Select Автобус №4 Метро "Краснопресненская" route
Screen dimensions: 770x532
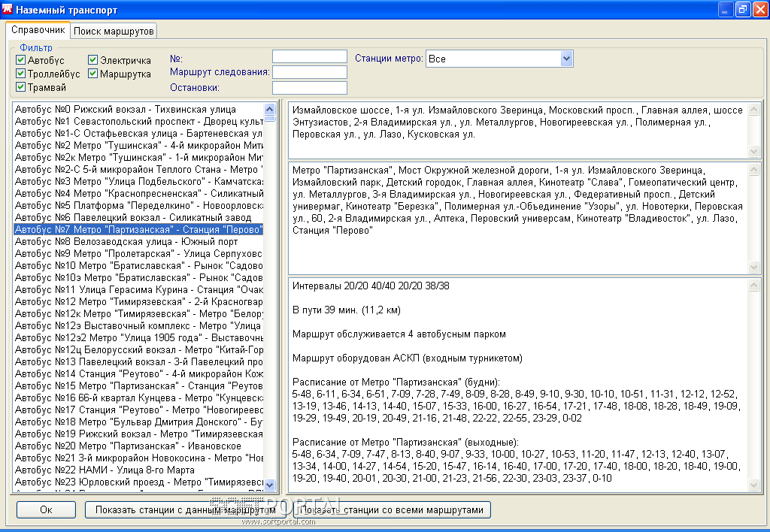[138, 193]
